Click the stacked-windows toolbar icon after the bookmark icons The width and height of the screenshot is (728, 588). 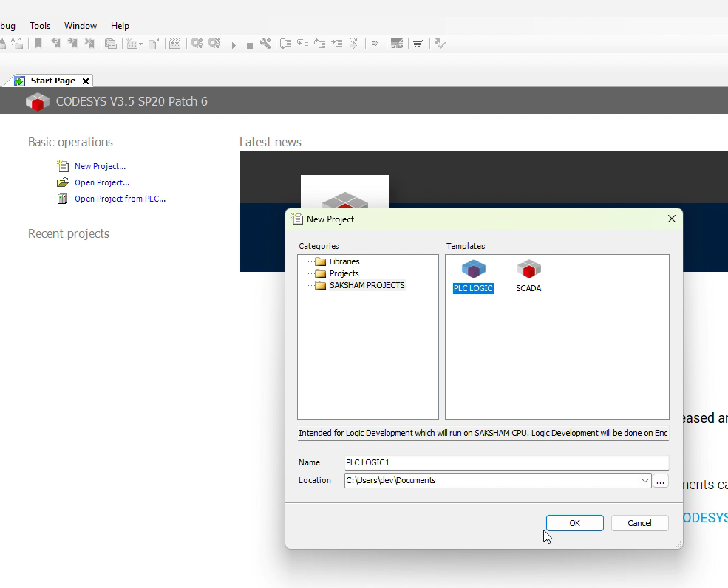[111, 44]
